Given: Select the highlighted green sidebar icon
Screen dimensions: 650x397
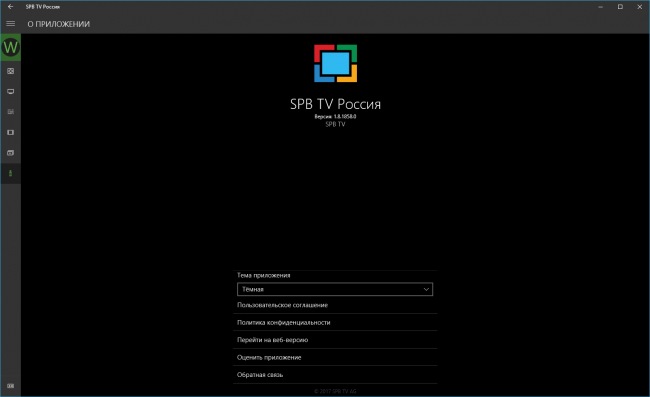Looking at the screenshot, I should point(10,173).
